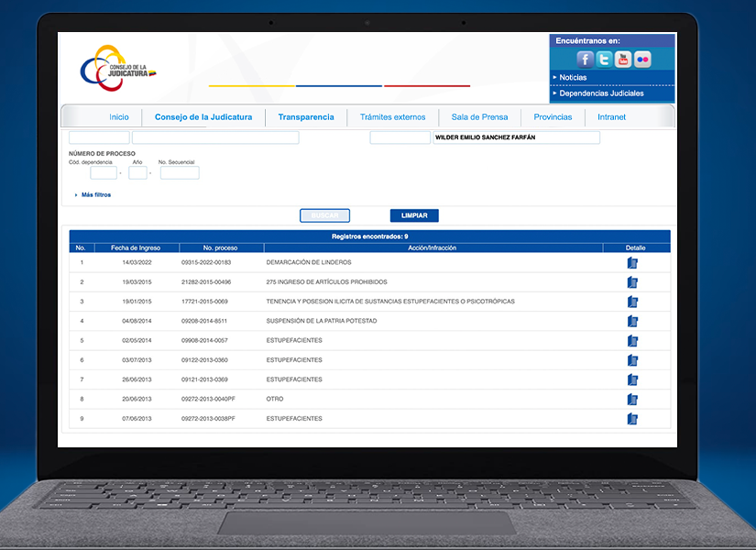The image size is (756, 550).
Task: Open the Twitter social icon
Action: point(604,60)
